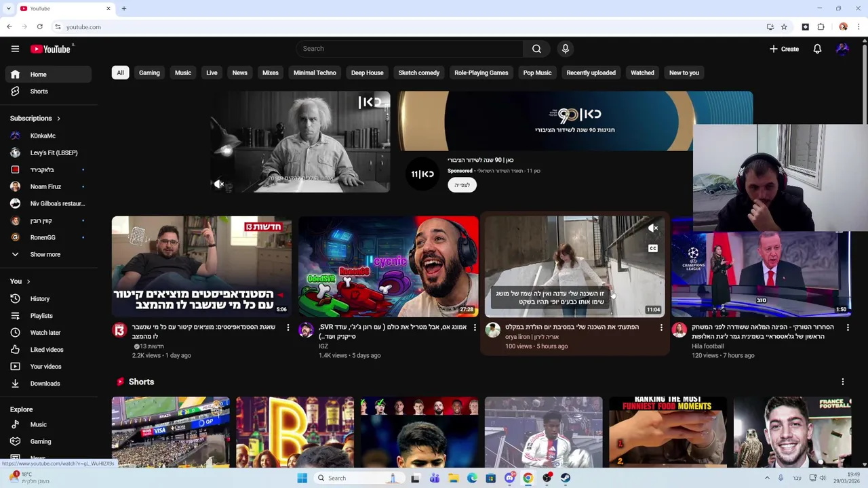This screenshot has width=868, height=488.
Task: Open the 27:28 Among Us video thumbnail
Action: pyautogui.click(x=389, y=266)
